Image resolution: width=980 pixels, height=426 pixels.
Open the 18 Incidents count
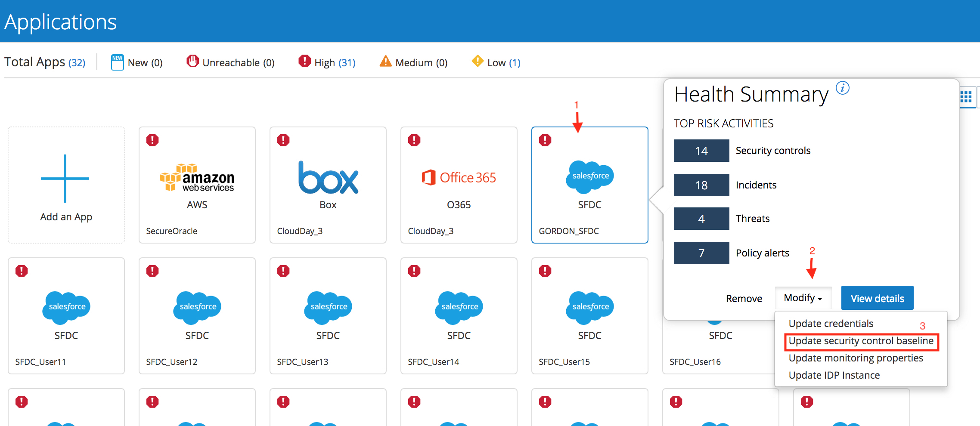click(701, 185)
